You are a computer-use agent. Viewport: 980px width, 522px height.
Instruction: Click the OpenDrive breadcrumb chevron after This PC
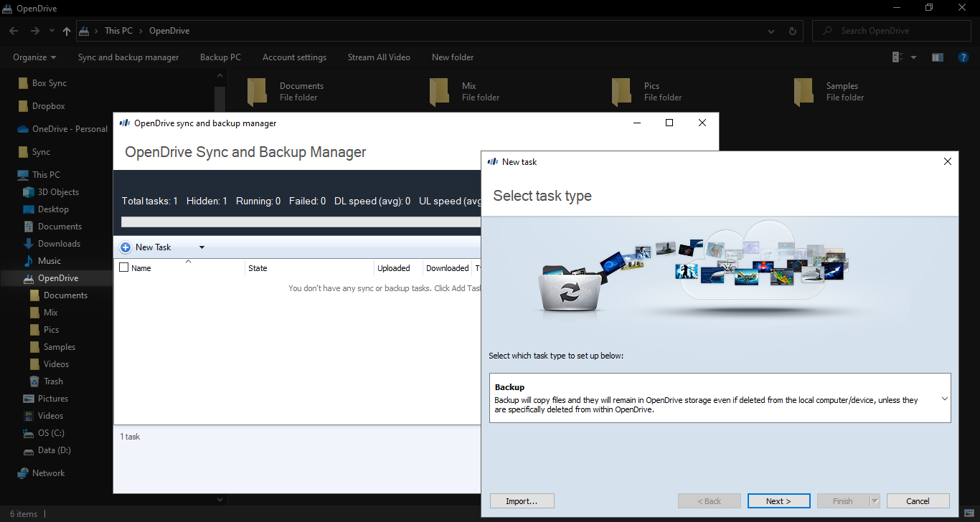click(142, 31)
